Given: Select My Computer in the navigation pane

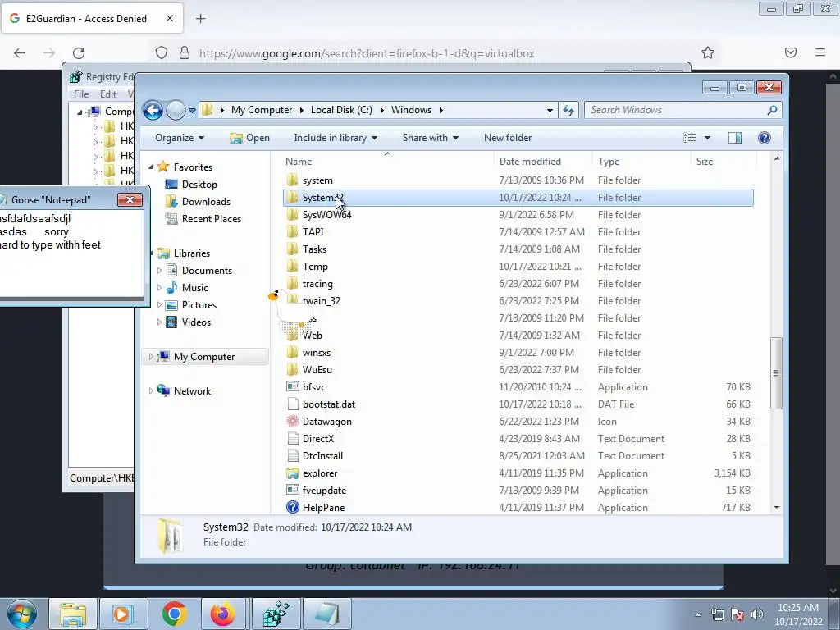Looking at the screenshot, I should tap(203, 357).
